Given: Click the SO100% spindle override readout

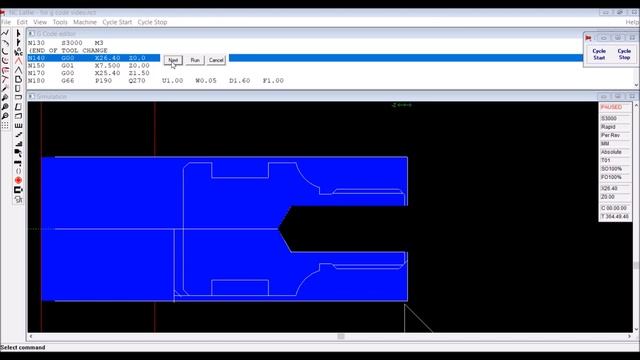Looking at the screenshot, I should pos(611,169).
